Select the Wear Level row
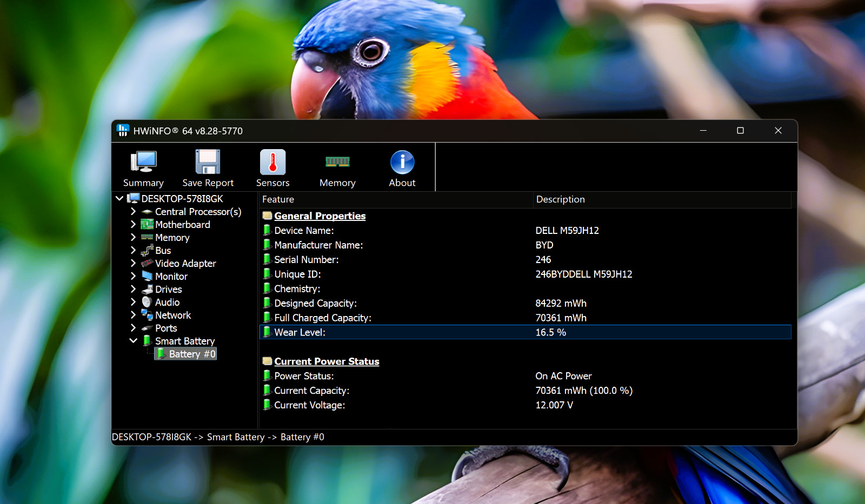865x504 pixels. (525, 332)
